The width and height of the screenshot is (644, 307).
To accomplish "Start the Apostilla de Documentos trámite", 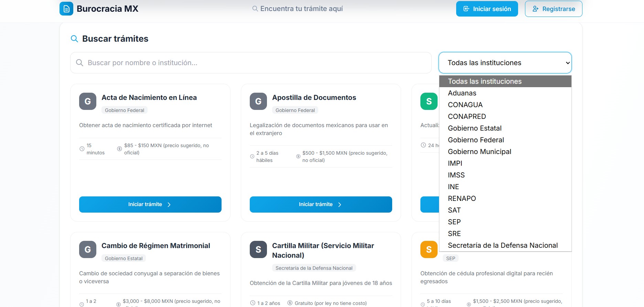I will tap(321, 204).
